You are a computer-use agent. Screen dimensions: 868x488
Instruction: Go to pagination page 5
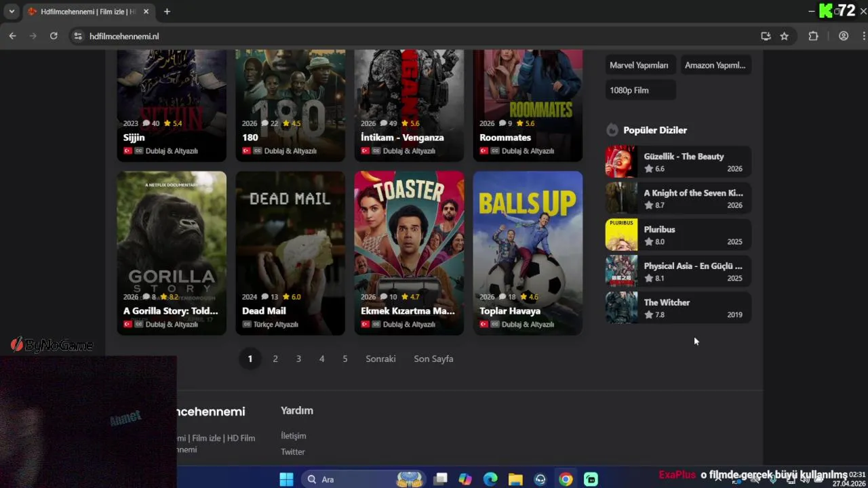(x=345, y=359)
